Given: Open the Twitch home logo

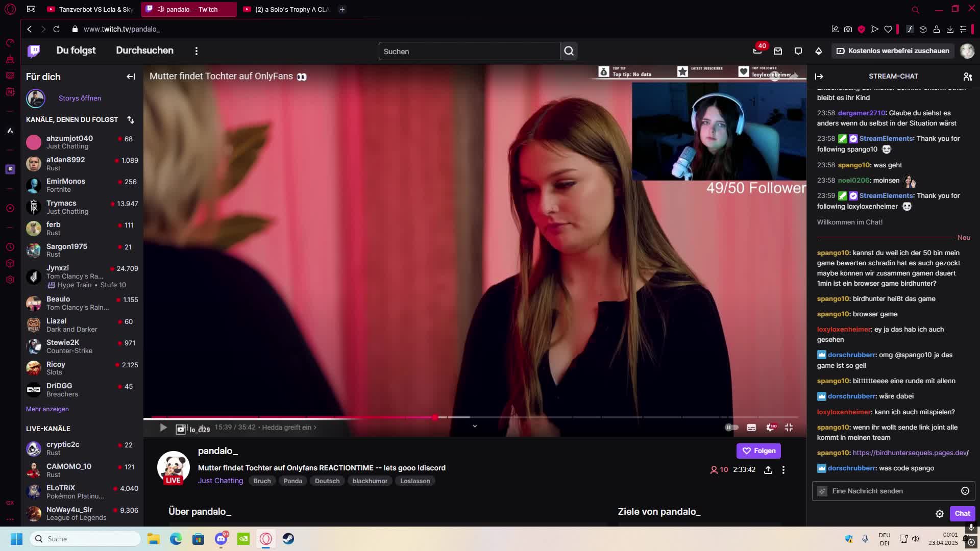Looking at the screenshot, I should 34,51.
